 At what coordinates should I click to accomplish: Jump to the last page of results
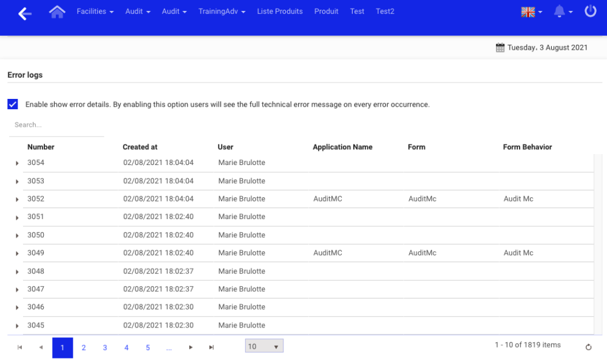point(211,348)
